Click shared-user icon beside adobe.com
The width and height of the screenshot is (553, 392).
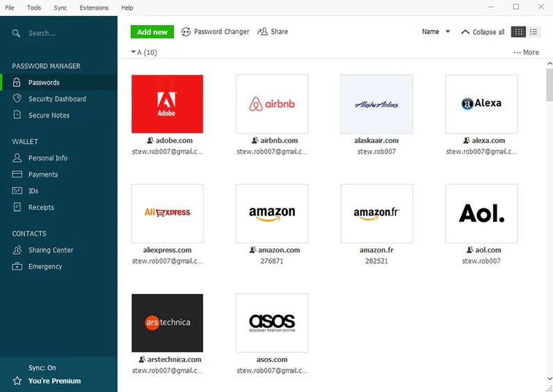[150, 140]
